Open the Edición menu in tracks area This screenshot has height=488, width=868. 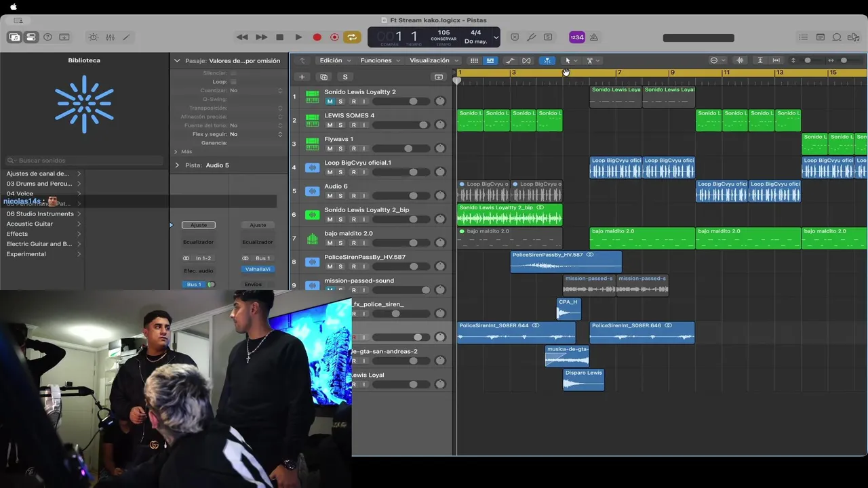(x=334, y=60)
